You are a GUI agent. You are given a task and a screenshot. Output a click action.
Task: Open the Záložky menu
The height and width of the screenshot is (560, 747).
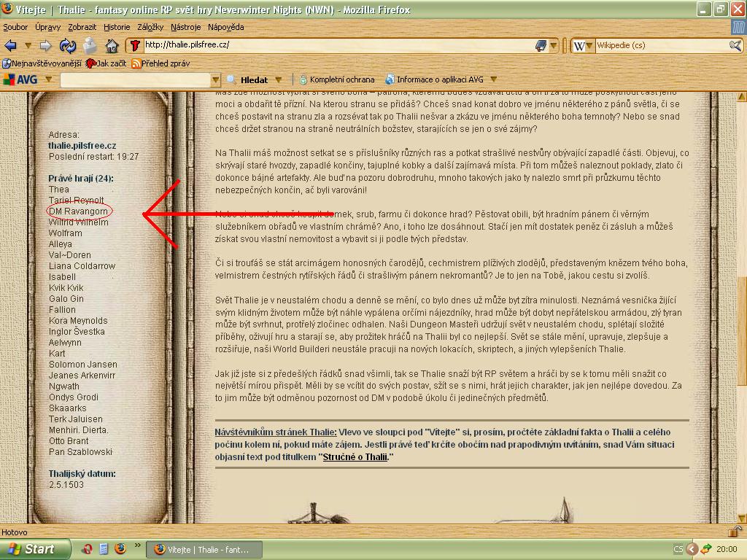tap(150, 27)
